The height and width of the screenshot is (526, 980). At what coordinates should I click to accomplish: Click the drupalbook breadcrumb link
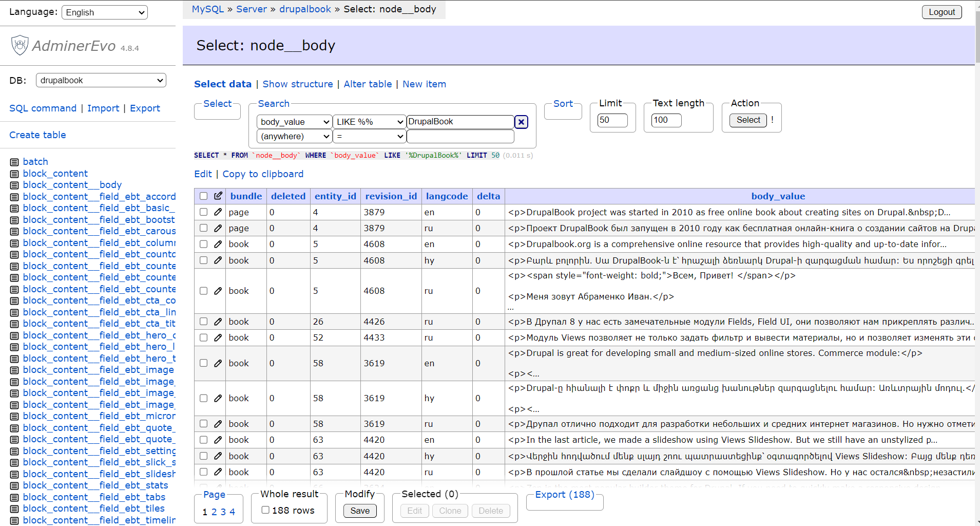pos(305,9)
